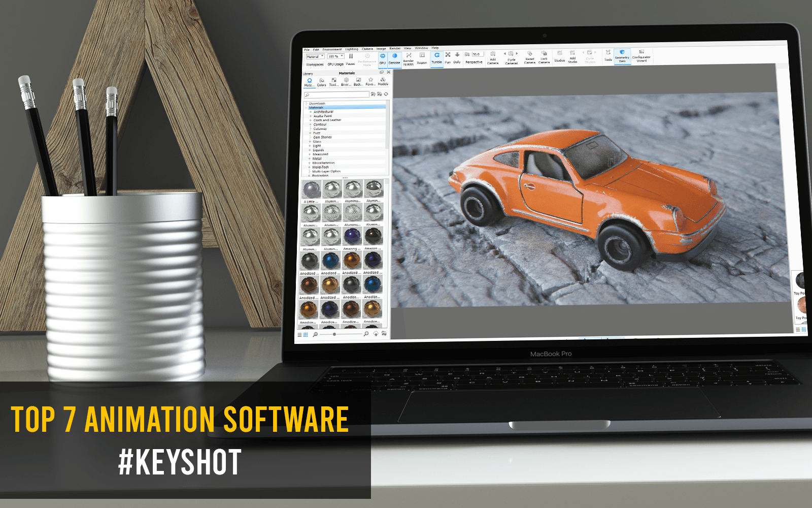
Task: Select the 'Amazing...' blue material thumbnail
Action: [x=352, y=237]
